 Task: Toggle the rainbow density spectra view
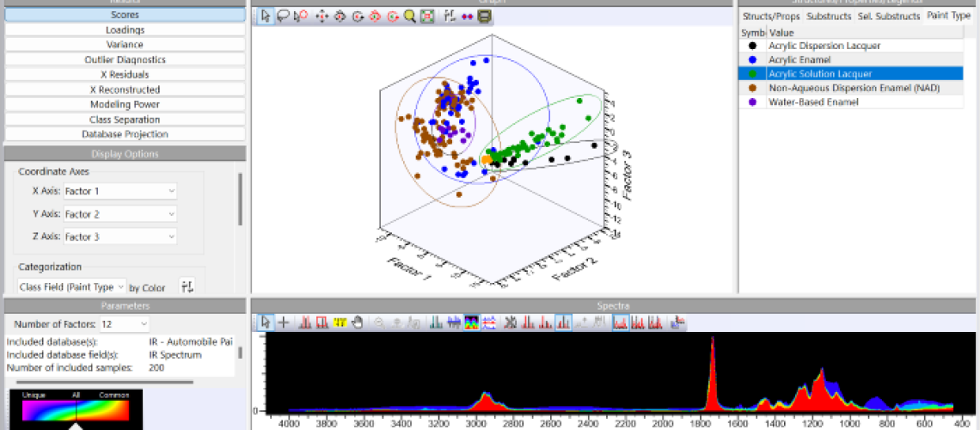473,322
